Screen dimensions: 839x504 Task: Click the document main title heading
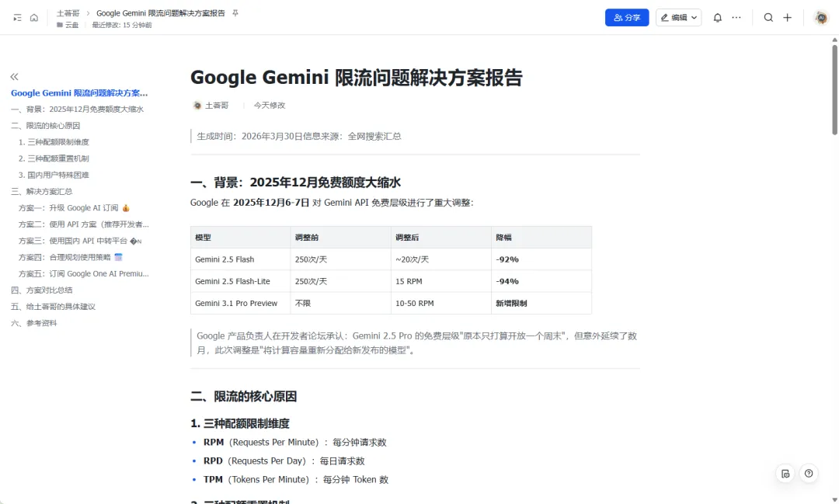coord(357,78)
